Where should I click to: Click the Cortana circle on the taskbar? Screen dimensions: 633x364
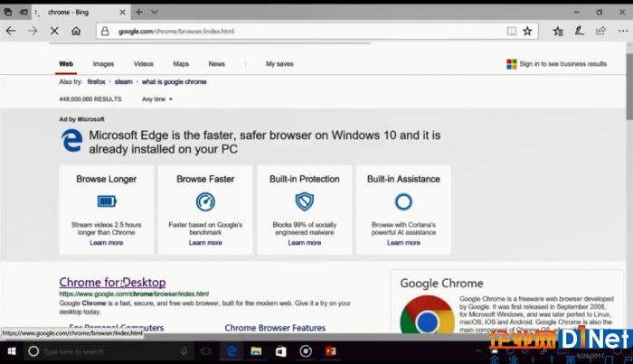(33, 351)
